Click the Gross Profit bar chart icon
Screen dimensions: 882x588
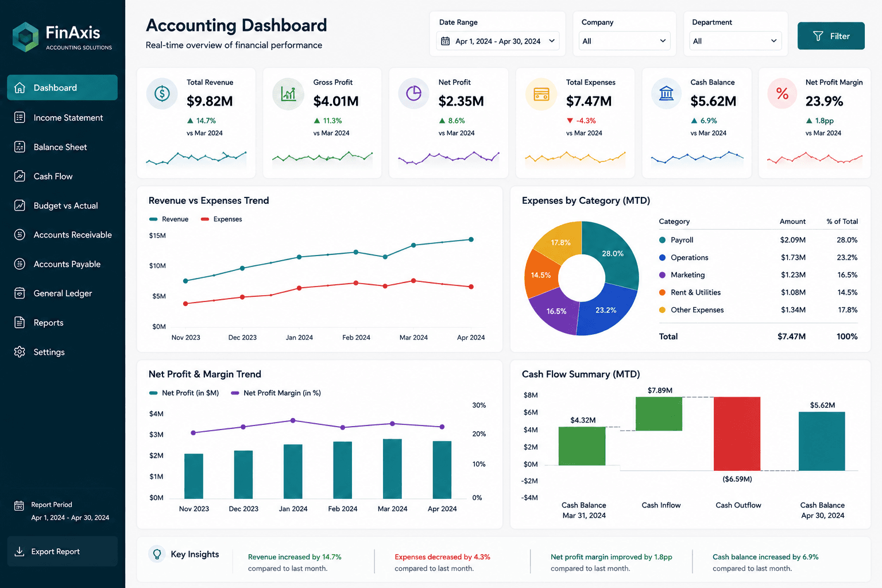tap(288, 93)
